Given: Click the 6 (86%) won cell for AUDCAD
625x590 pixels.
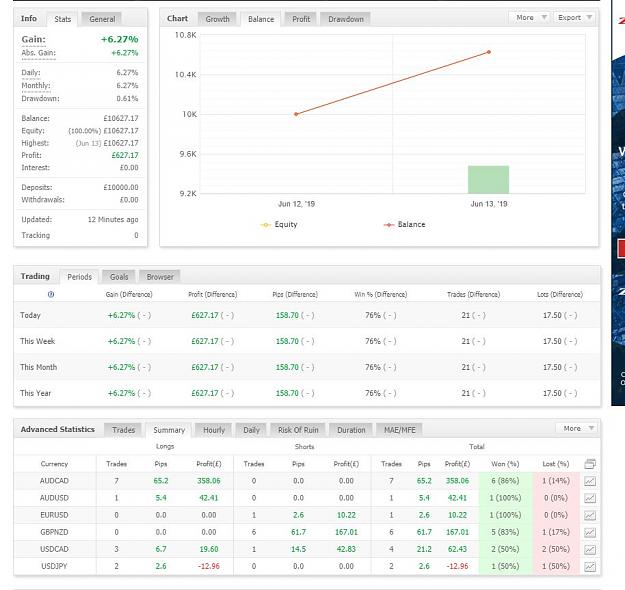Looking at the screenshot, I should pyautogui.click(x=505, y=481).
